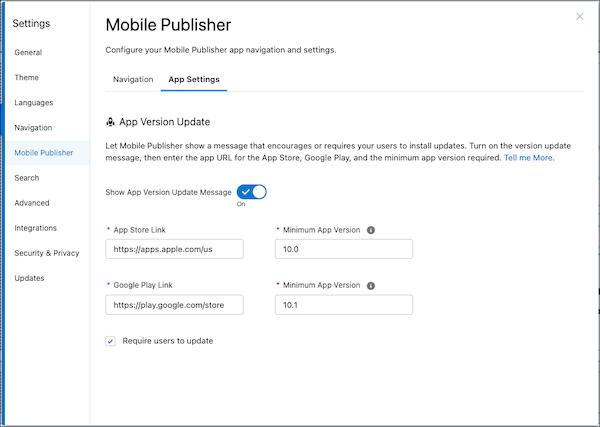Toggle Show App Version Update Message switch
The width and height of the screenshot is (600, 427).
pos(251,192)
